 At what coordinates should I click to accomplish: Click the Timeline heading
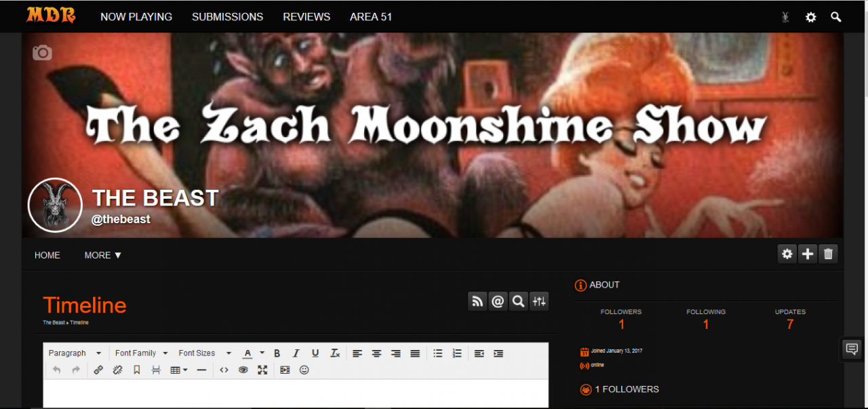tap(85, 305)
